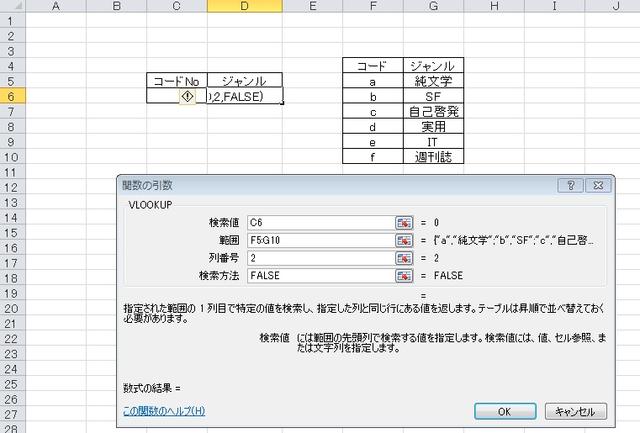Click the 検索方法 input field containing FALSE
The height and width of the screenshot is (433, 640).
coord(321,275)
